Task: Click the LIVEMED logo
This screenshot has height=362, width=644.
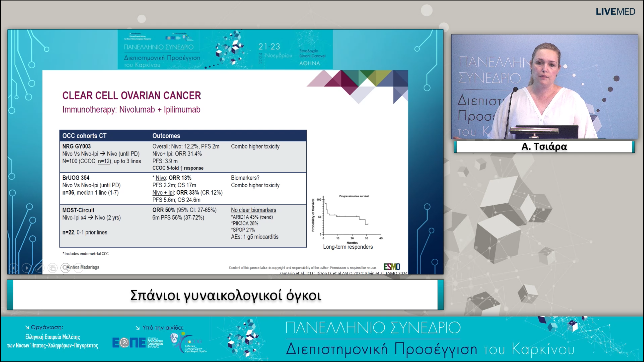Action: 615,12
